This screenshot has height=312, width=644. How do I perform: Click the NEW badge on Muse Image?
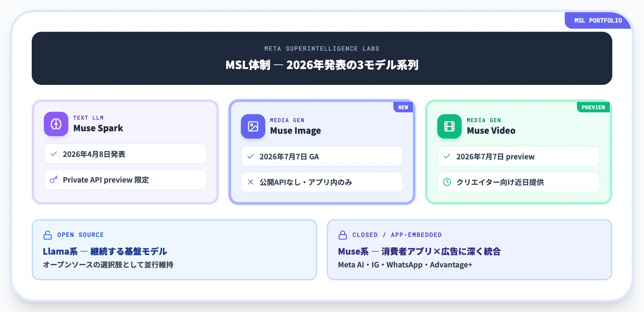coord(403,107)
